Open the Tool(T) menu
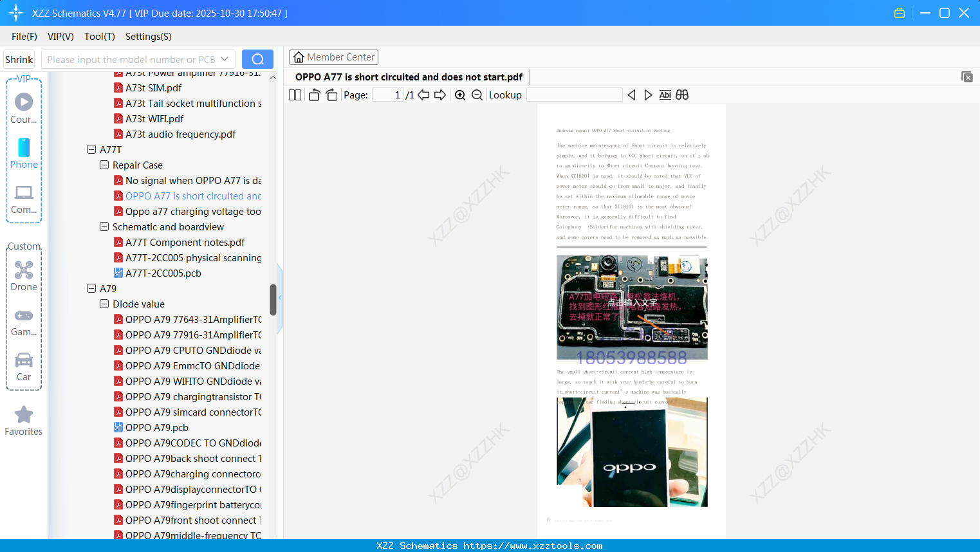980x552 pixels. pyautogui.click(x=100, y=37)
